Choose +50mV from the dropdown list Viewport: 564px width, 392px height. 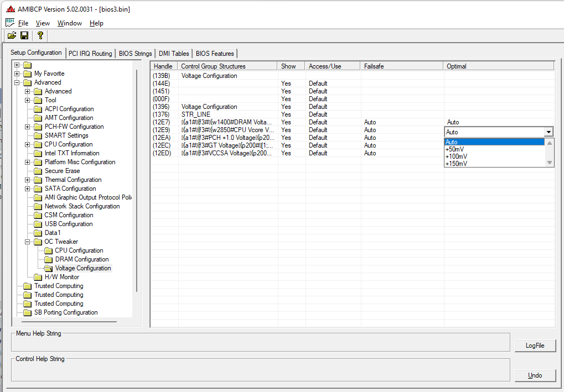[495, 149]
